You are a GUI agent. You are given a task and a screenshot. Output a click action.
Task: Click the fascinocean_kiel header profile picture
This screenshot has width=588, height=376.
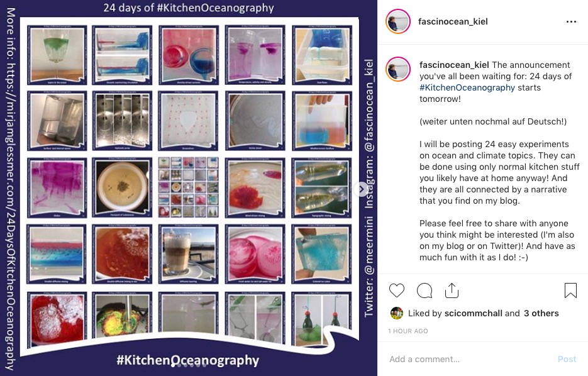click(x=398, y=21)
